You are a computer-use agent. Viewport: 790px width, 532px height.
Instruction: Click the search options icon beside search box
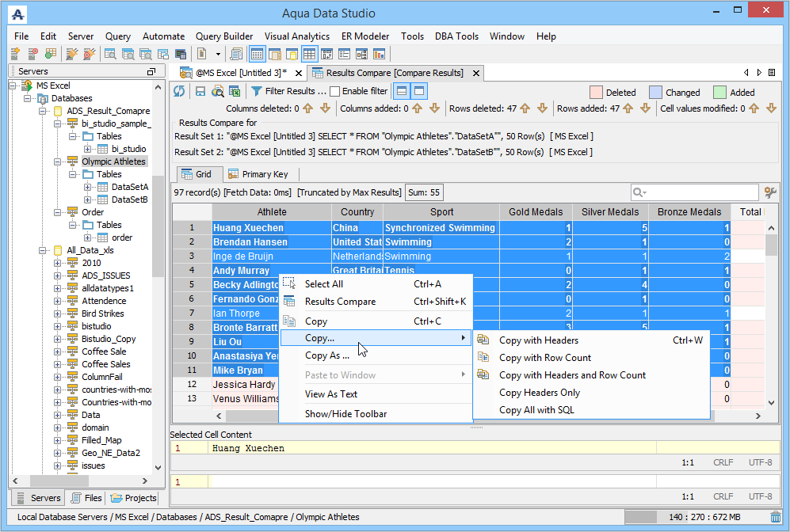(769, 192)
